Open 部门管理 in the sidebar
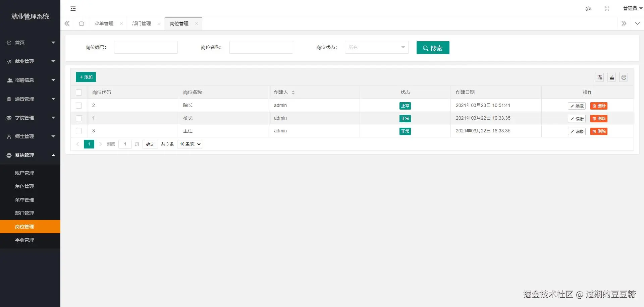Viewport: 644px width, 307px height. click(30, 213)
